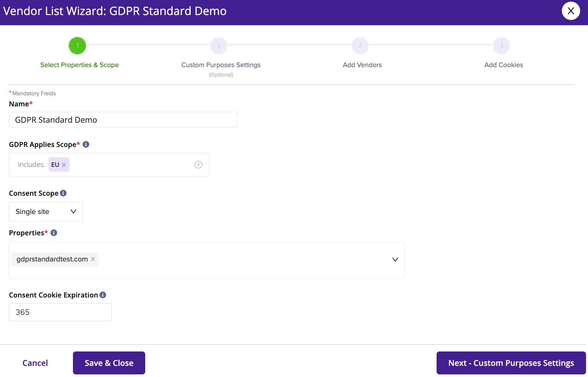Click Save & Close button
588x377 pixels.
(109, 363)
